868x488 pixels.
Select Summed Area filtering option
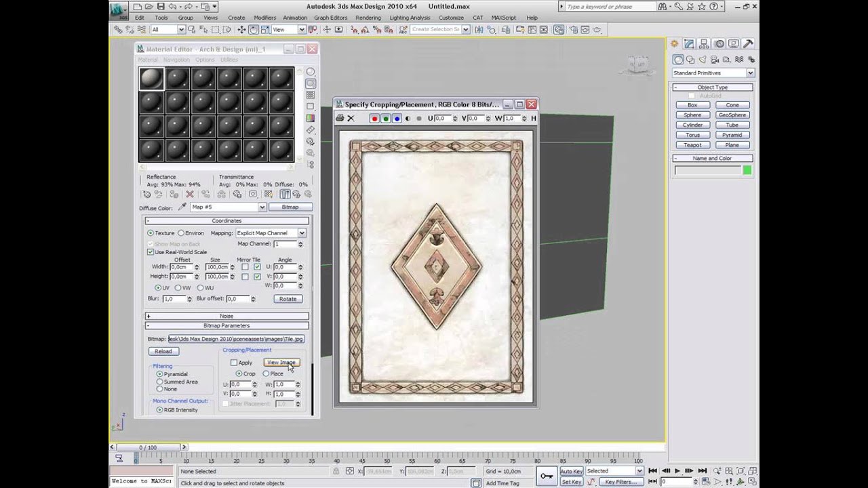coord(160,382)
